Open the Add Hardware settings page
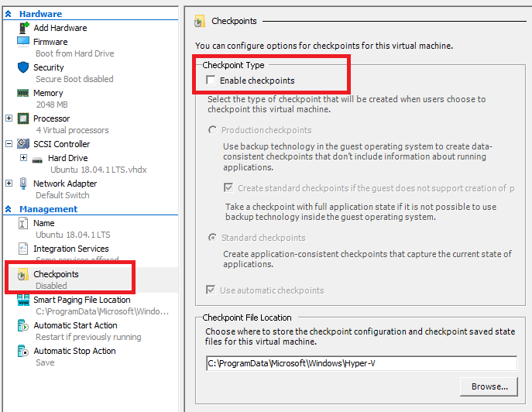 (60, 28)
